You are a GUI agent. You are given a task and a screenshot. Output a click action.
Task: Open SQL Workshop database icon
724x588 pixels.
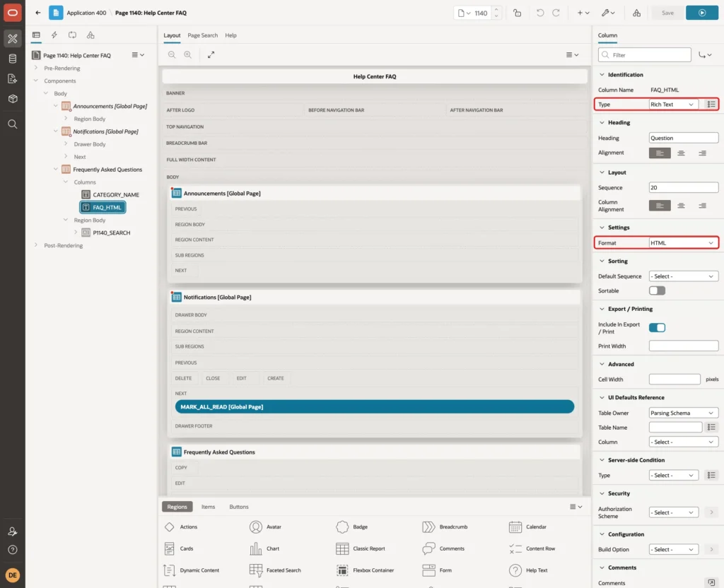[13, 59]
